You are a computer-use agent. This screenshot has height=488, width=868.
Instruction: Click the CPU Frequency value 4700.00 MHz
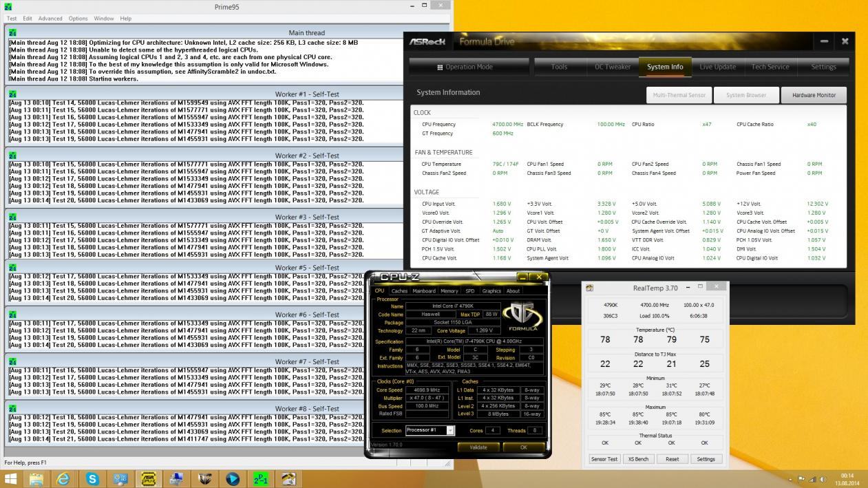click(508, 125)
